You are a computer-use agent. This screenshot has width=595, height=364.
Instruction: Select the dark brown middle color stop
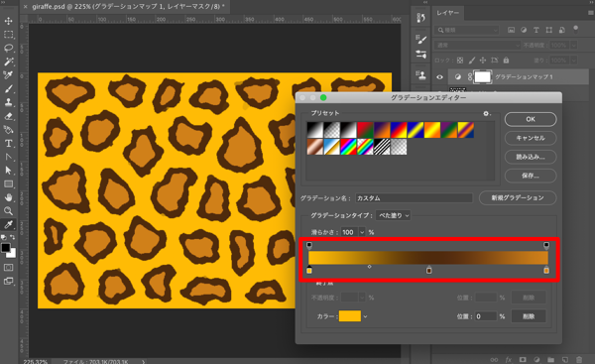pyautogui.click(x=429, y=270)
